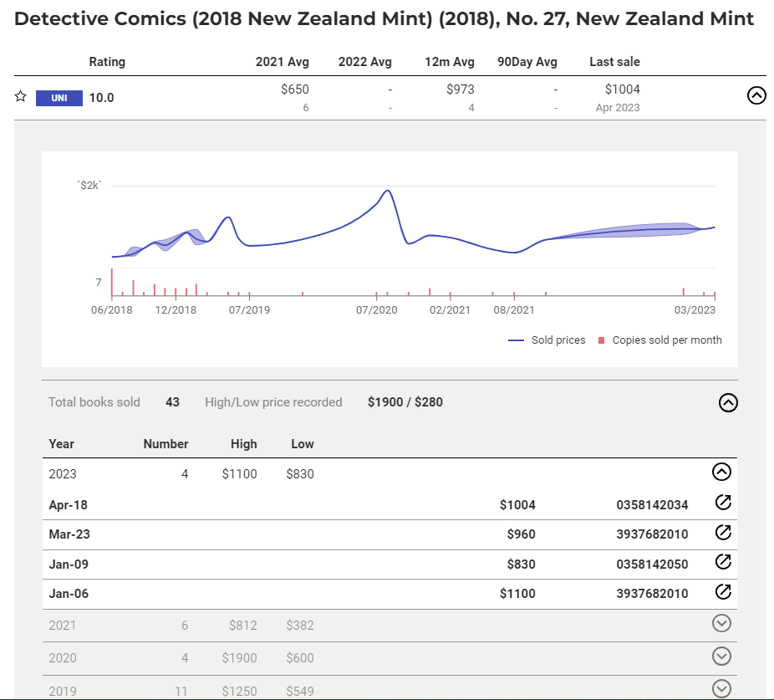Collapse the Total books sold section
The image size is (774, 700).
pyautogui.click(x=728, y=403)
